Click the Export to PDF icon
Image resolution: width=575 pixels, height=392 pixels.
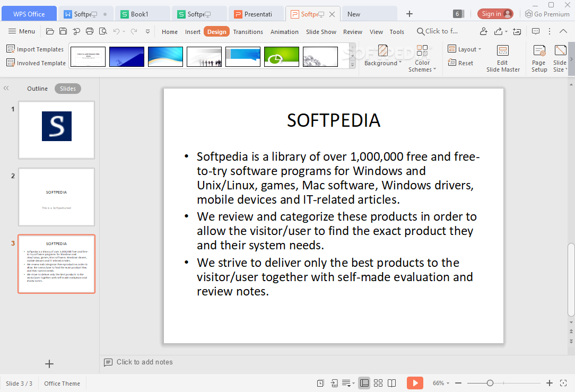pos(76,31)
